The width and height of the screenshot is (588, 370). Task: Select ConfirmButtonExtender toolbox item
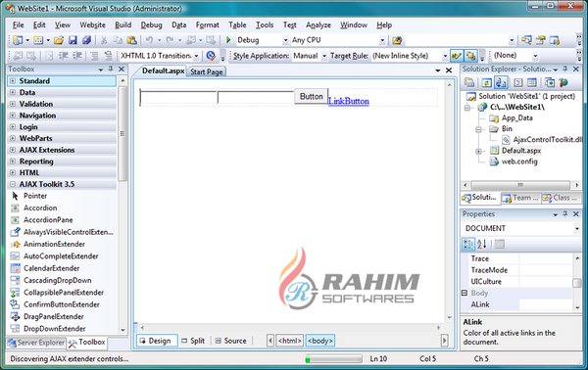point(62,304)
